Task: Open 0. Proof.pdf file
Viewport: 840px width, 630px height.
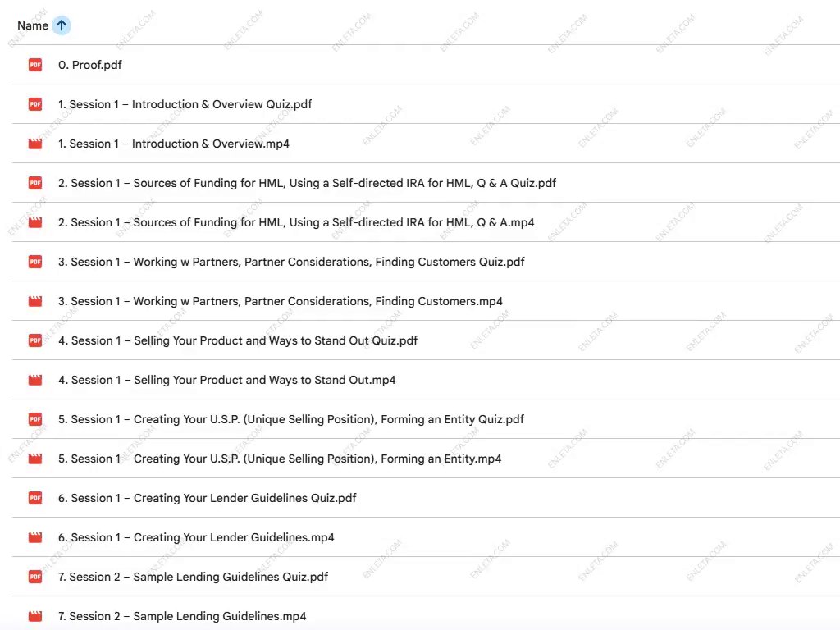Action: 90,65
